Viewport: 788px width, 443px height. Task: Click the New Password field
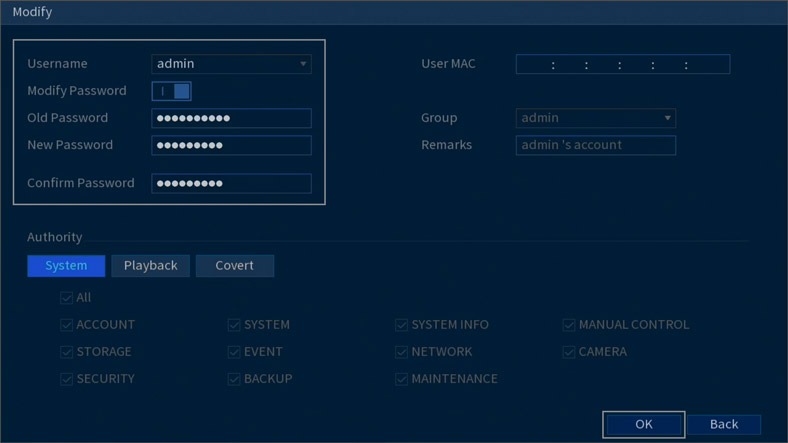point(231,145)
